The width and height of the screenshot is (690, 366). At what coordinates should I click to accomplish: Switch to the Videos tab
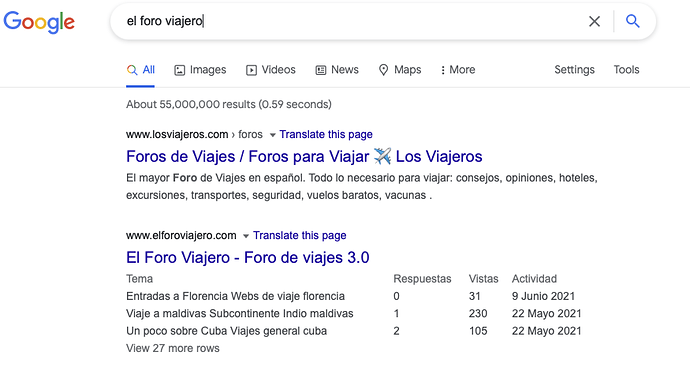[271, 70]
